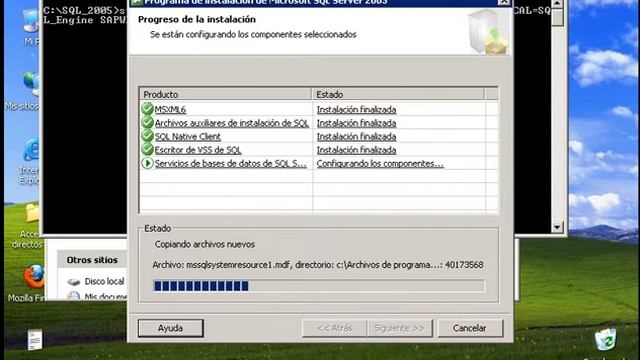Open the MSXML6 product link
640x360 pixels.
pyautogui.click(x=170, y=109)
